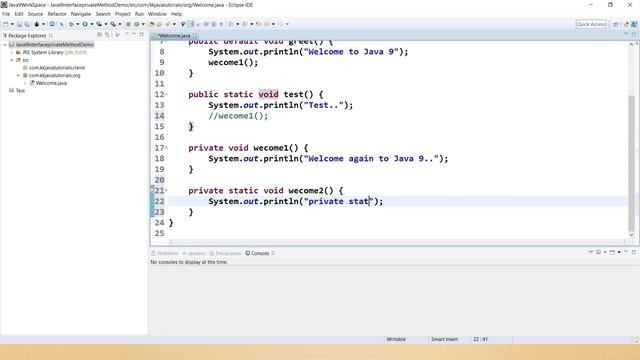Open Package Explorer View Menu
The image size is (640, 360).
coord(118,35)
